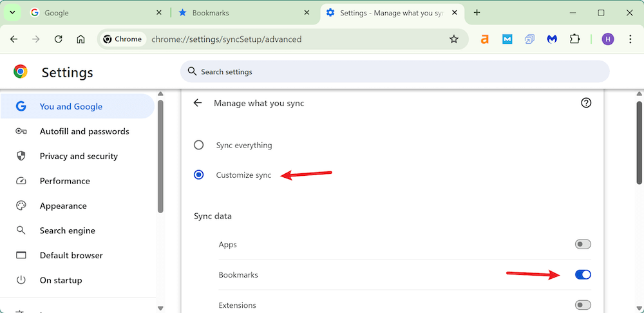644x313 pixels.
Task: Bookmark this page with star icon
Action: pos(453,39)
